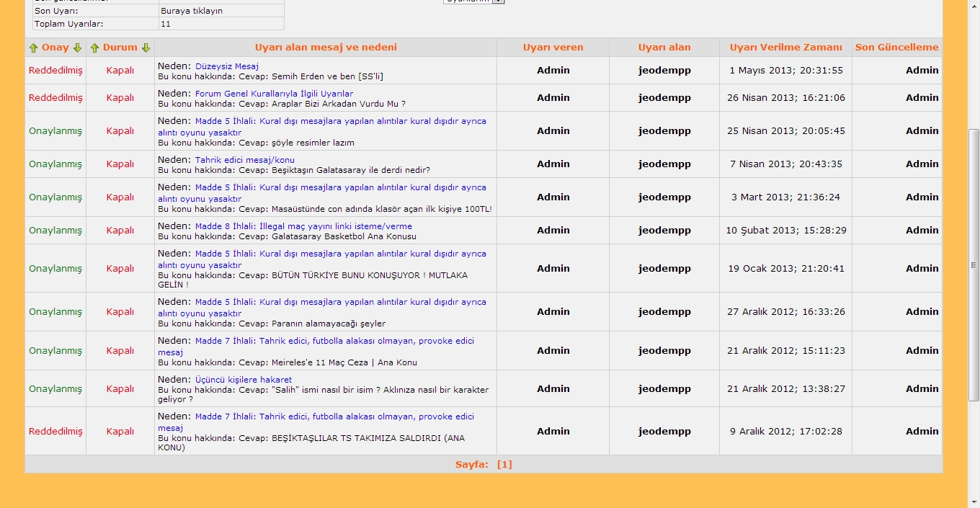
Task: Click the date '21 Aralık 2012; 15:11:23'
Action: point(786,351)
